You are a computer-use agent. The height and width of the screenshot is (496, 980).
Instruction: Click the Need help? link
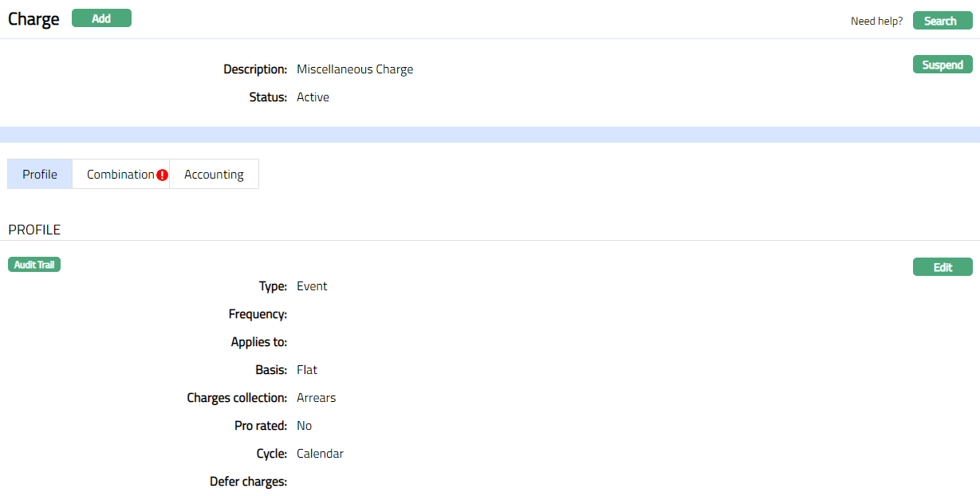pos(876,22)
